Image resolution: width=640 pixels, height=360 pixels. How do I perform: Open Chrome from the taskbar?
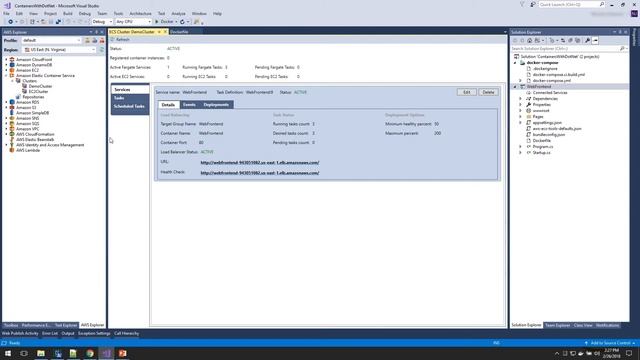point(90,353)
